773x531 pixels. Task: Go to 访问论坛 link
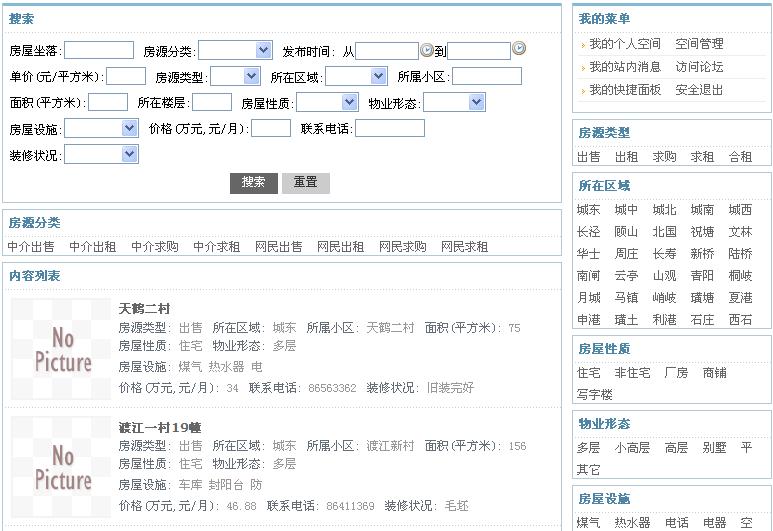pos(699,67)
